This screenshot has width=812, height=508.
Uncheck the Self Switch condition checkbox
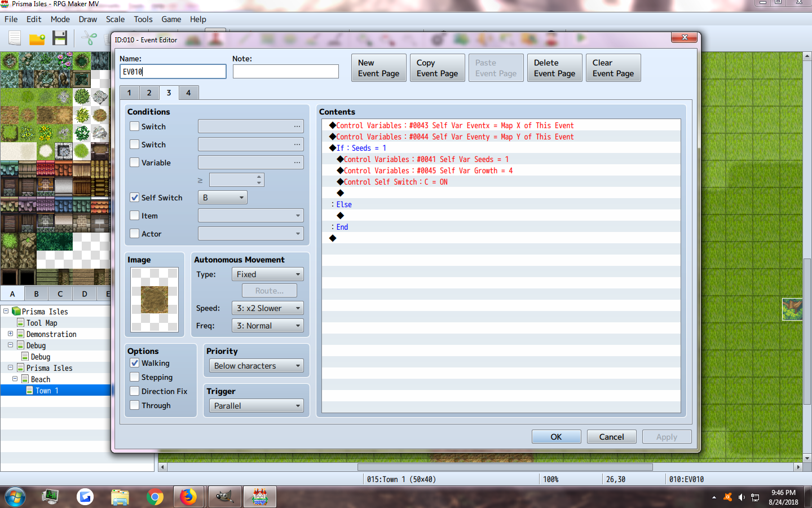coord(134,198)
